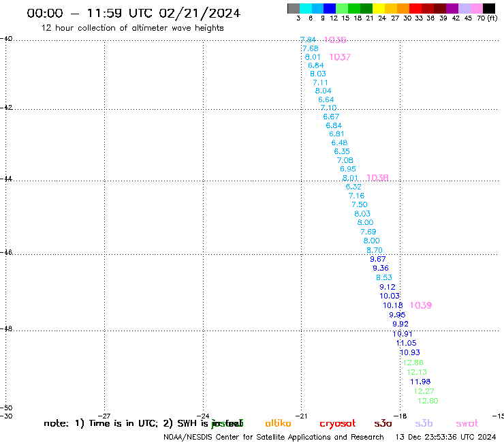Select the 10.18 value beside 1039
Image resolution: width=504 pixels, height=443 pixels.
393,305
